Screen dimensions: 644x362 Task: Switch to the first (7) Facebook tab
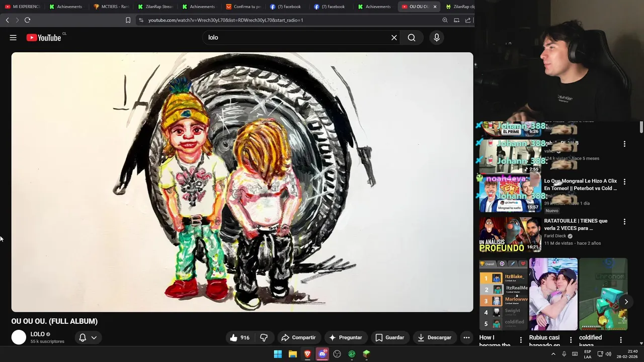pos(286,7)
